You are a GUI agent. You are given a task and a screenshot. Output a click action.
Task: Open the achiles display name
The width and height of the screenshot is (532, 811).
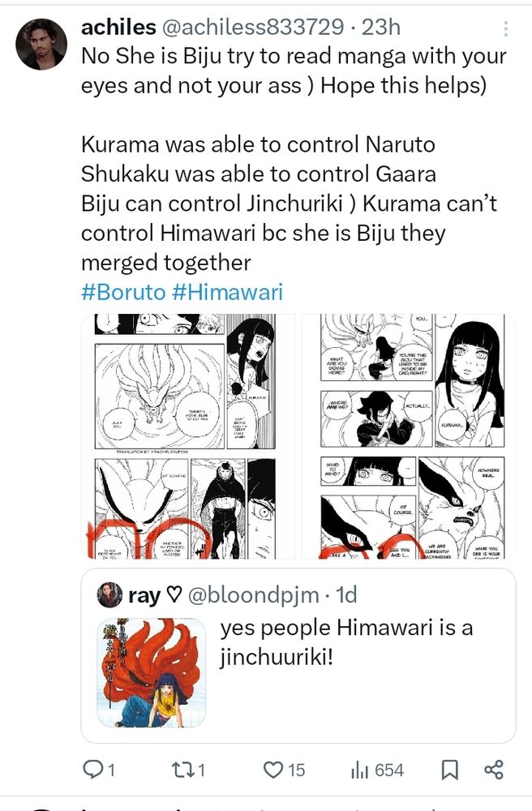(x=118, y=27)
